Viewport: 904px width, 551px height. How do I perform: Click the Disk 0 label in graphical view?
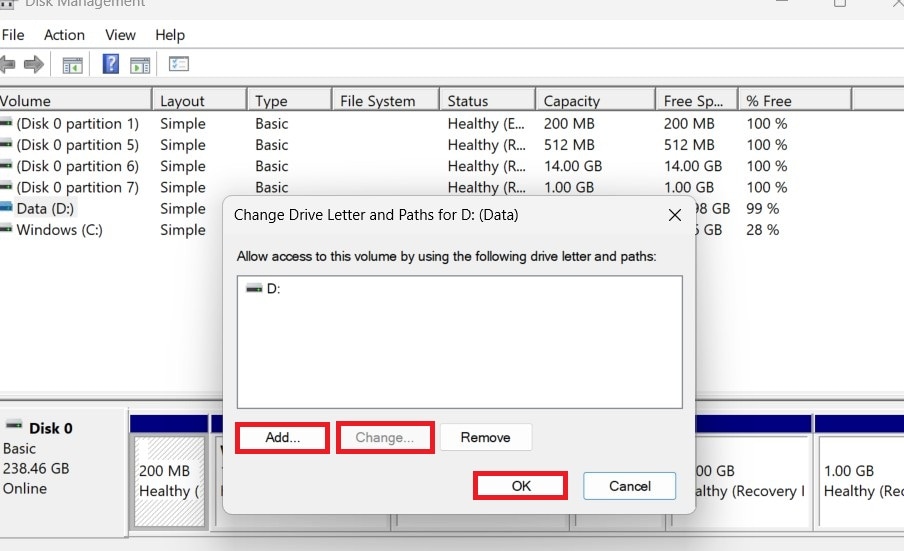pyautogui.click(x=51, y=428)
